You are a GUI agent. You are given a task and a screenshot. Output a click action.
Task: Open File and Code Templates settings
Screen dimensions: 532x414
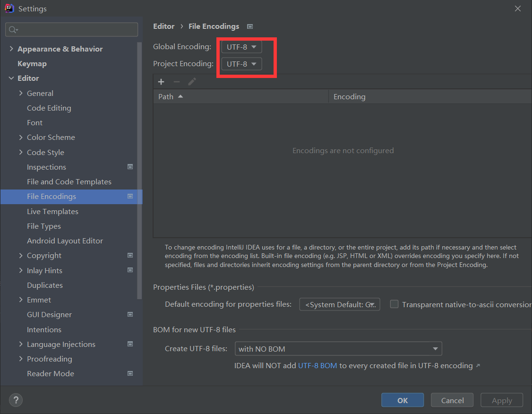(69, 181)
